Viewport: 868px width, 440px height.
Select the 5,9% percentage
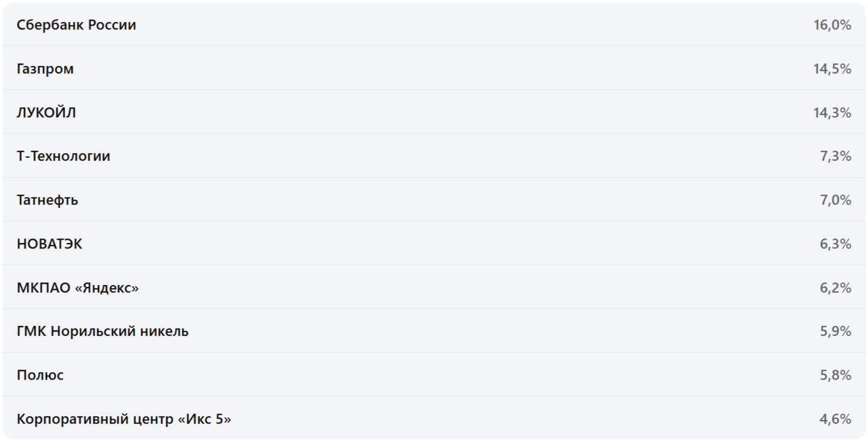pos(835,331)
